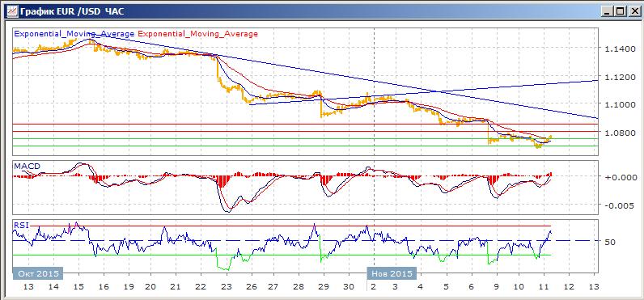Image resolution: width=644 pixels, height=300 pixels.
Task: Maximize the EUR/USD chart window
Action: point(620,12)
